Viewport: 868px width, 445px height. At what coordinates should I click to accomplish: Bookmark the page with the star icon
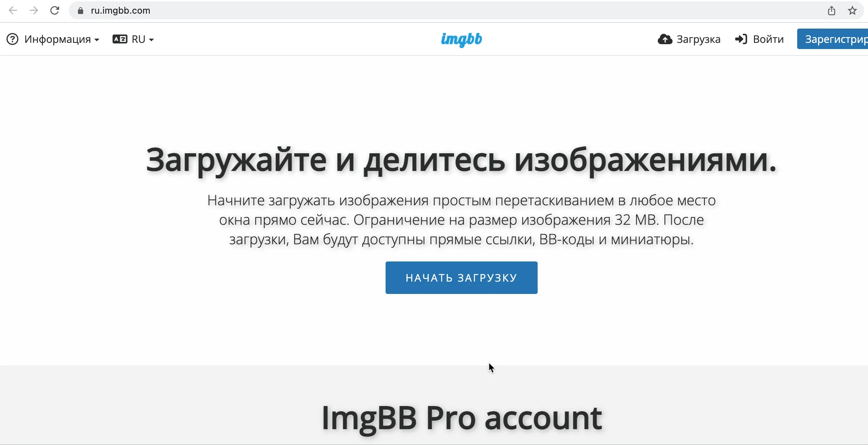[x=852, y=10]
